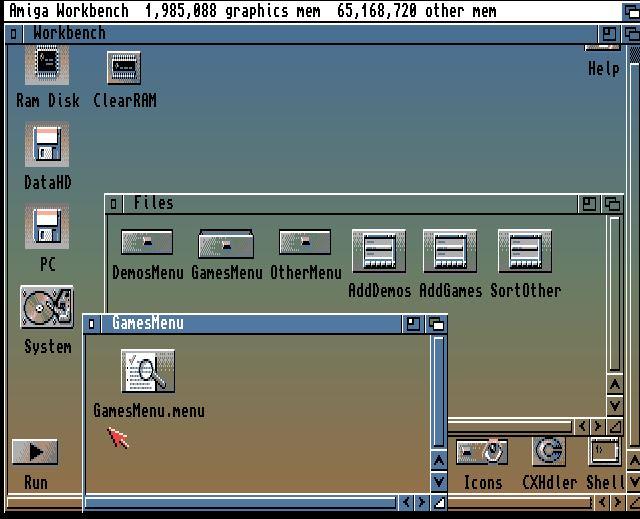This screenshot has height=519, width=640.
Task: Zoom the Files window
Action: (589, 204)
